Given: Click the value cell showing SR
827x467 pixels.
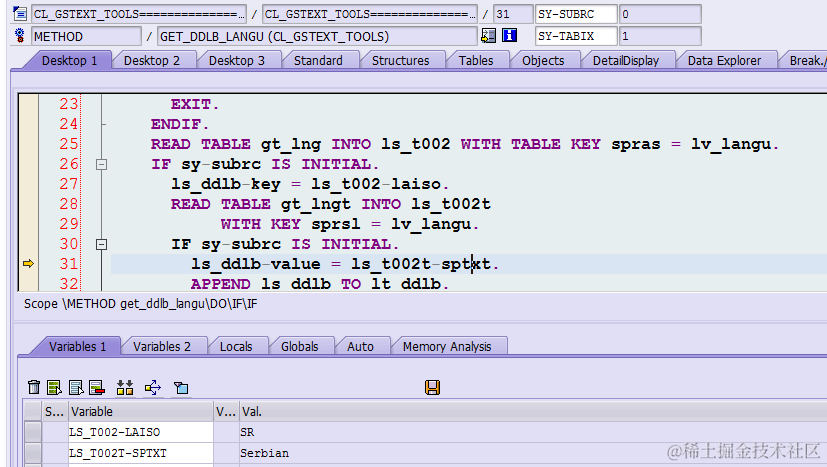Looking at the screenshot, I should click(533, 432).
